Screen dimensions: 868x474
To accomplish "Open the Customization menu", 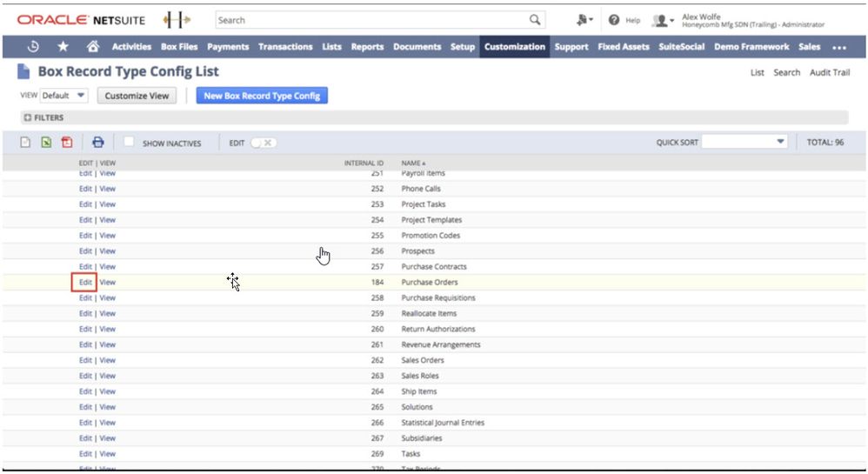I will 515,47.
